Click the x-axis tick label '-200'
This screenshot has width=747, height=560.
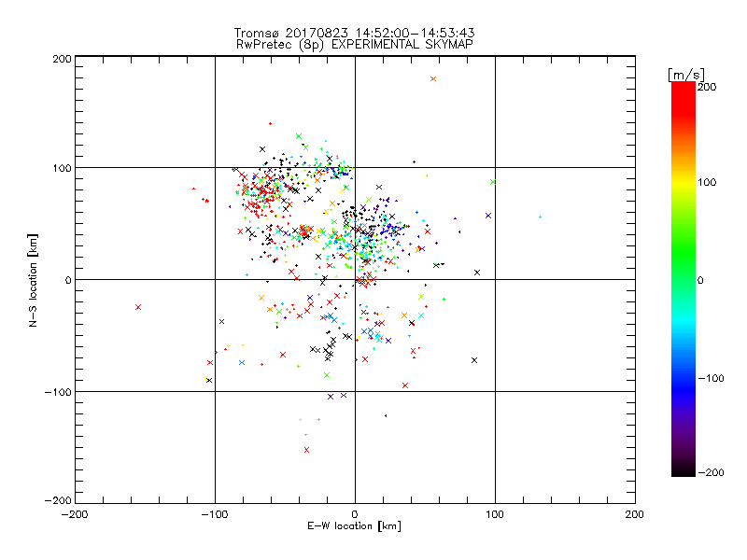[x=75, y=514]
